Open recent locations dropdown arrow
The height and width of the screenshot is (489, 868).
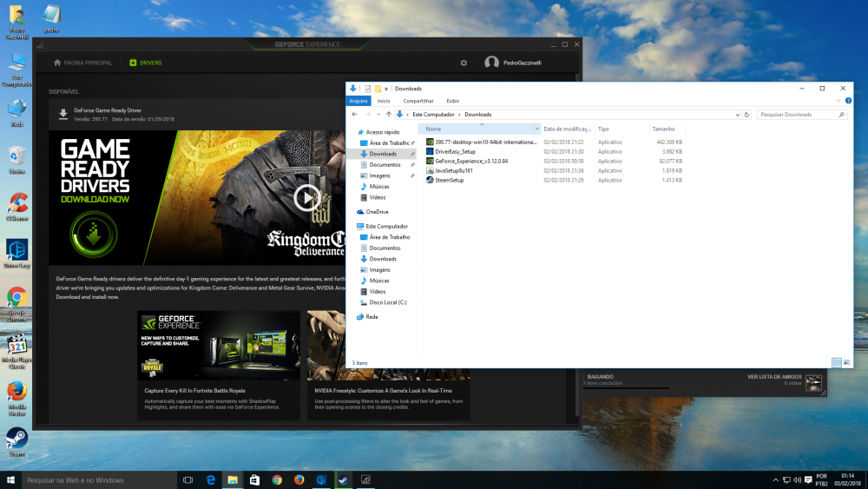(x=378, y=115)
